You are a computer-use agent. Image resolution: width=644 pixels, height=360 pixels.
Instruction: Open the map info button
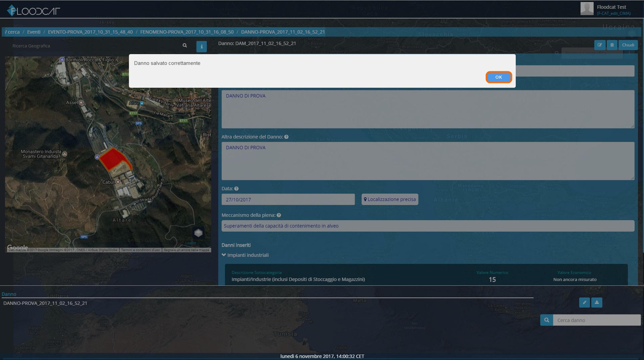(x=201, y=47)
